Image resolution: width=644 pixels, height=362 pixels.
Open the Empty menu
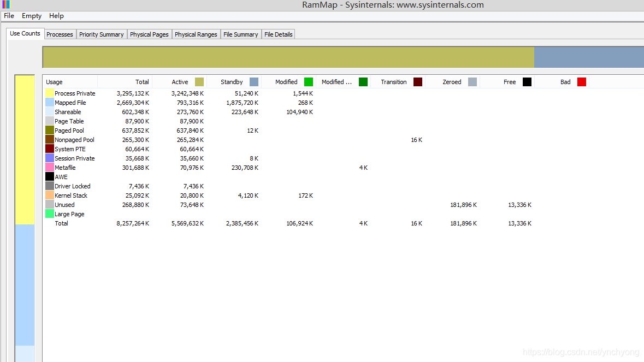pyautogui.click(x=32, y=16)
